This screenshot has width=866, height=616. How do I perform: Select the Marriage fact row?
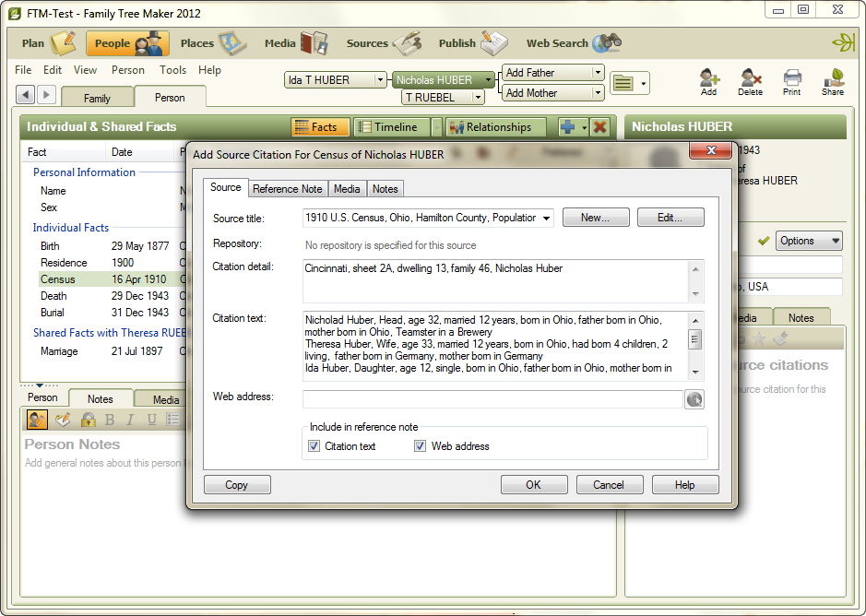point(113,351)
